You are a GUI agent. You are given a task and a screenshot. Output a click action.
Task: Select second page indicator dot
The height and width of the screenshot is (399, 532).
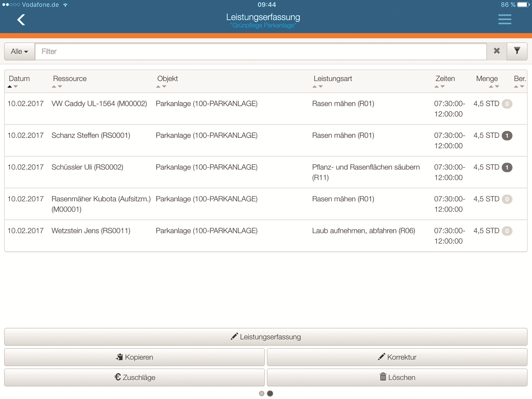coord(270,394)
